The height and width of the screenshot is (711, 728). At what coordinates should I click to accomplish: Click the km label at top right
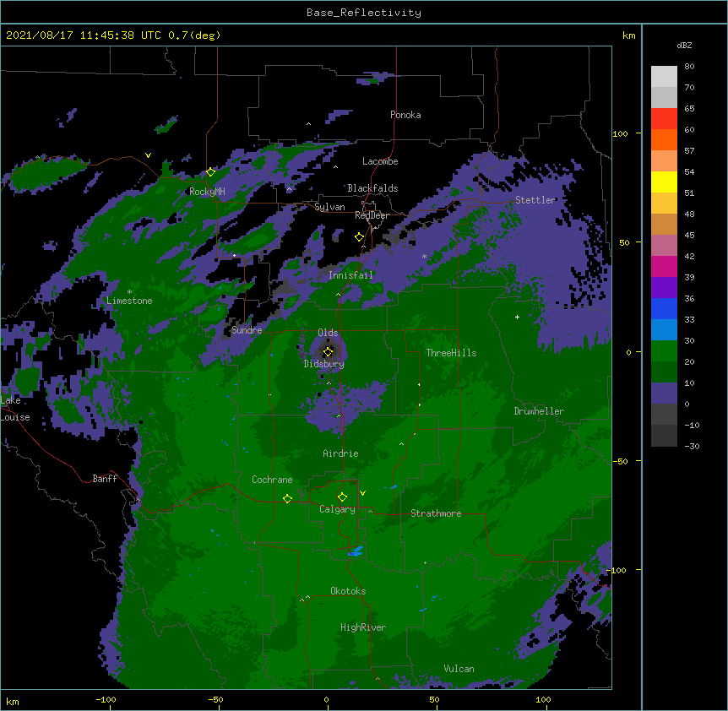[x=628, y=35]
